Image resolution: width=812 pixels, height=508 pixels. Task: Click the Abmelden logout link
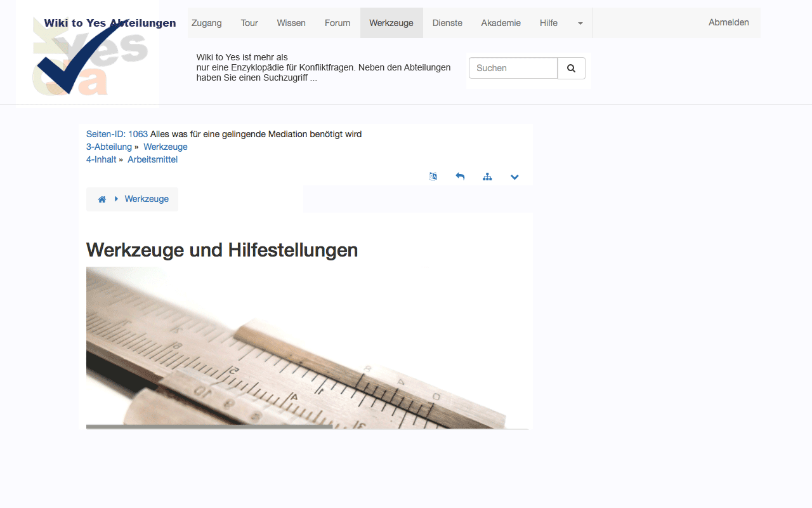pyautogui.click(x=728, y=22)
